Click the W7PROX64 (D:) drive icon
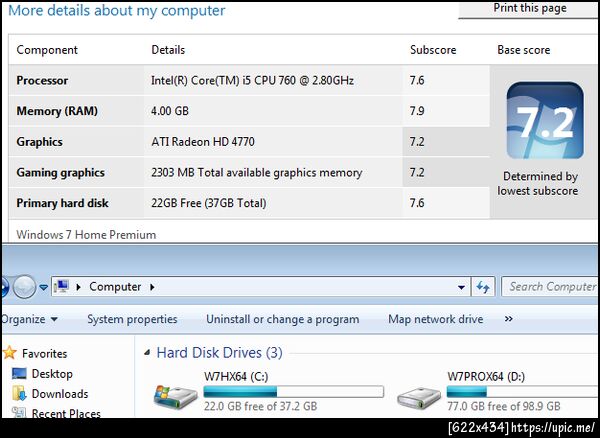Screen dimensions: 600x438 [x=419, y=397]
